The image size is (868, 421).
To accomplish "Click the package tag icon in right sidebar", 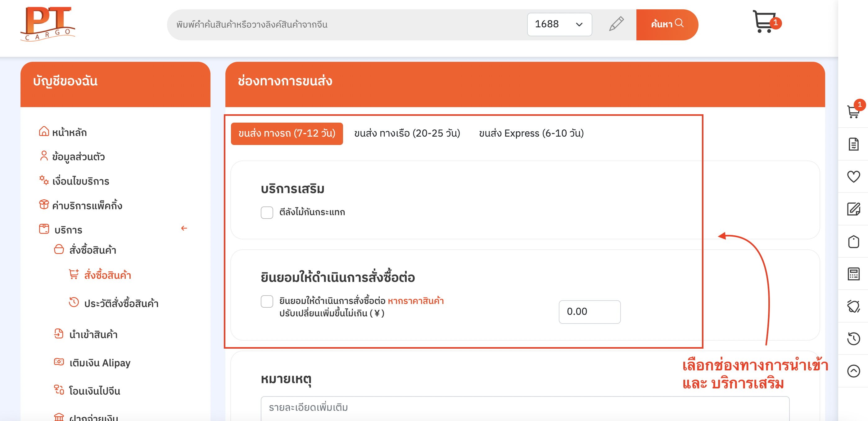I will click(x=853, y=241).
